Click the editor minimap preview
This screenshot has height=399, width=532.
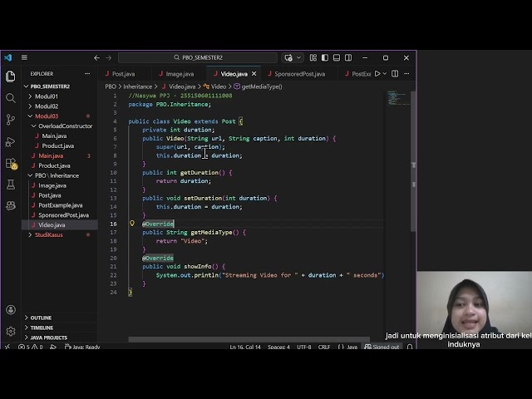(x=397, y=98)
